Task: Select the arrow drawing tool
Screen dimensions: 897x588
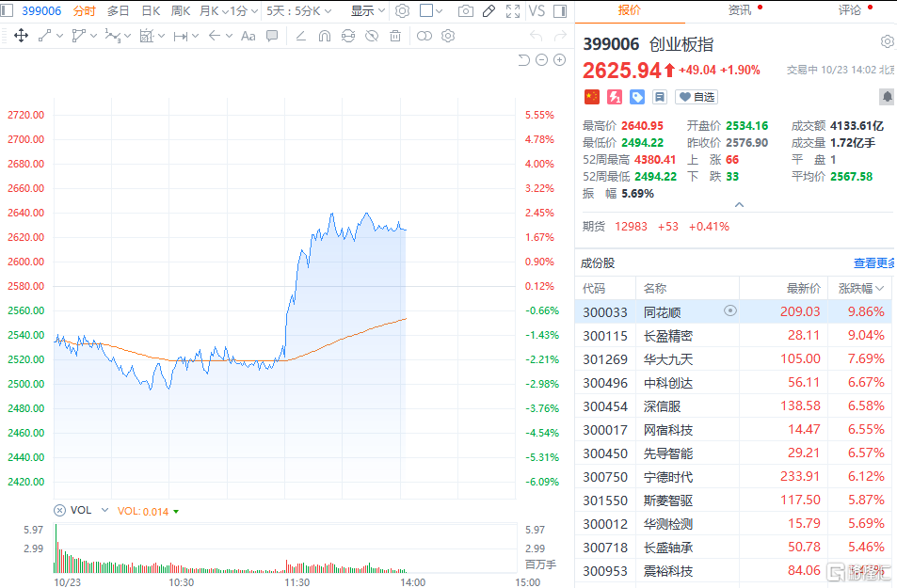Action: [215, 36]
